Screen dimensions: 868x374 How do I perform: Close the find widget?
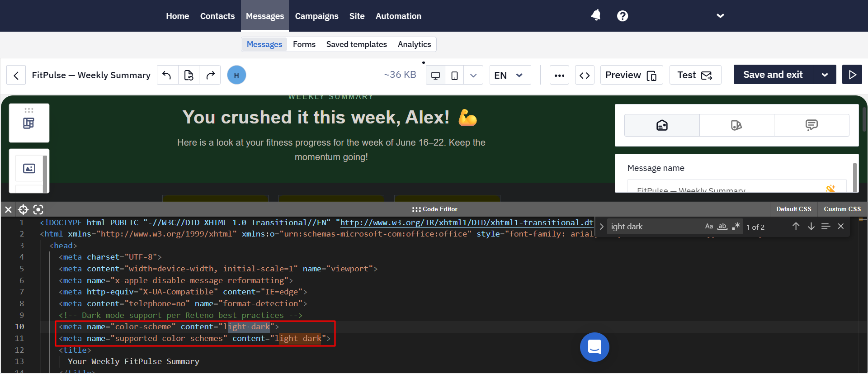tap(841, 226)
